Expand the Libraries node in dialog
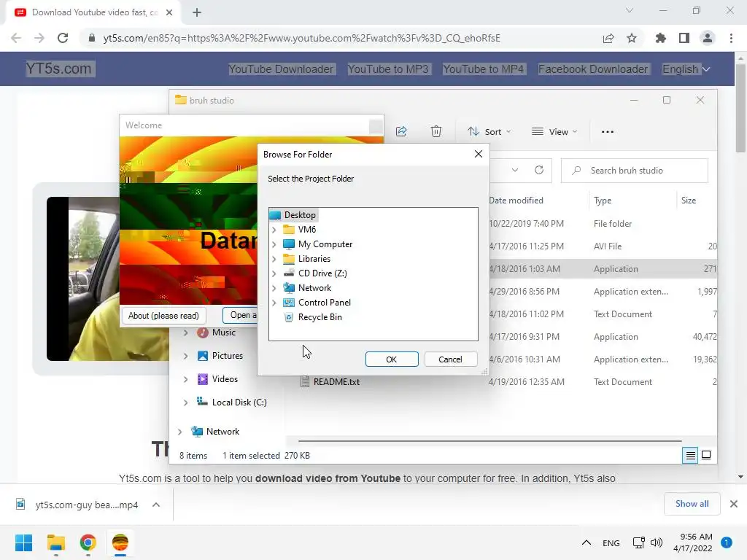The width and height of the screenshot is (747, 560). pos(274,259)
